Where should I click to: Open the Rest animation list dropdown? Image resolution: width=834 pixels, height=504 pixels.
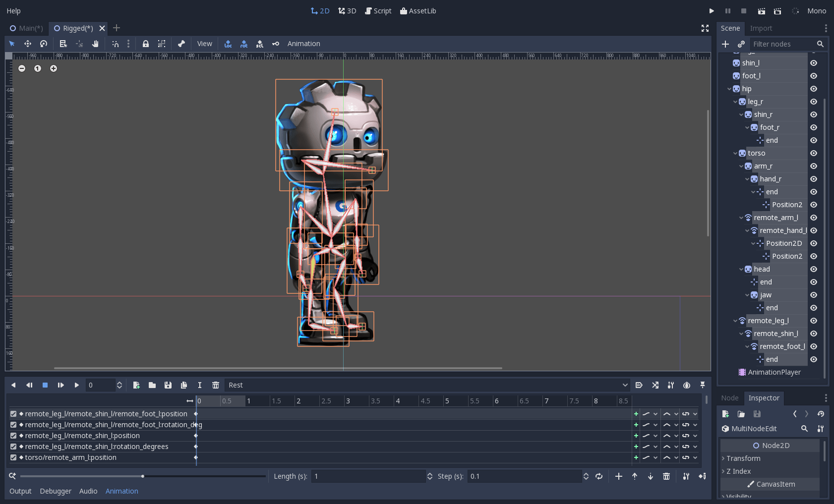click(624, 385)
